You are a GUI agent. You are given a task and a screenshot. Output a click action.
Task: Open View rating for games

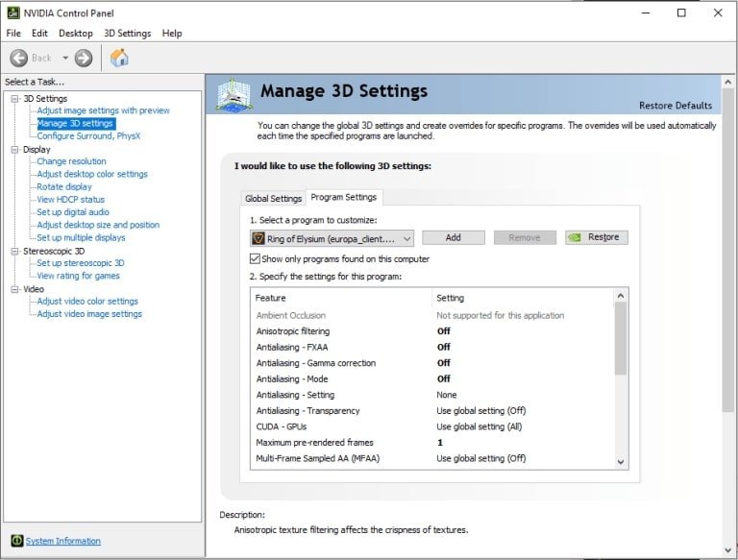(78, 276)
